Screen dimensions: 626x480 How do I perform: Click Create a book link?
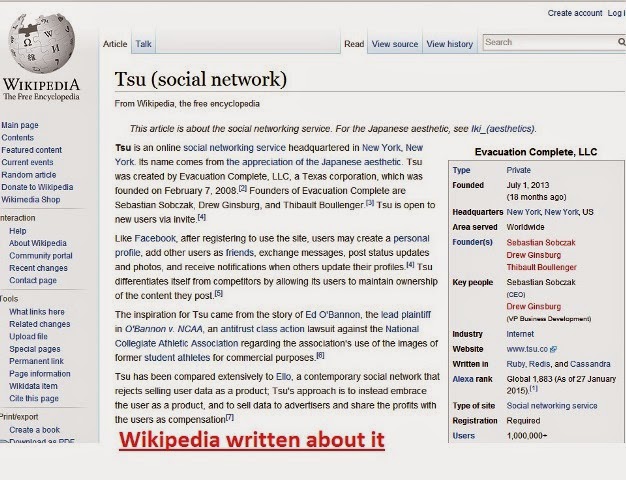(x=34, y=430)
